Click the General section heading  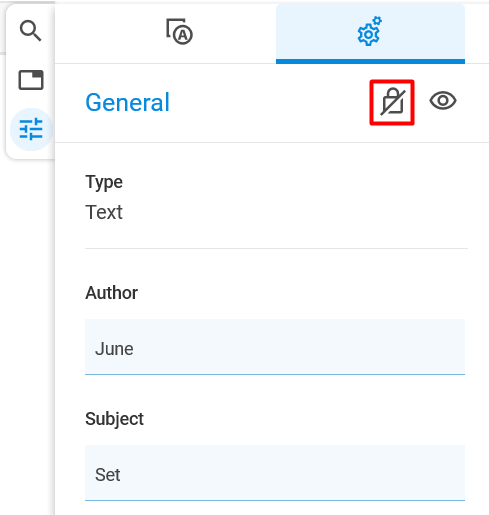127,102
